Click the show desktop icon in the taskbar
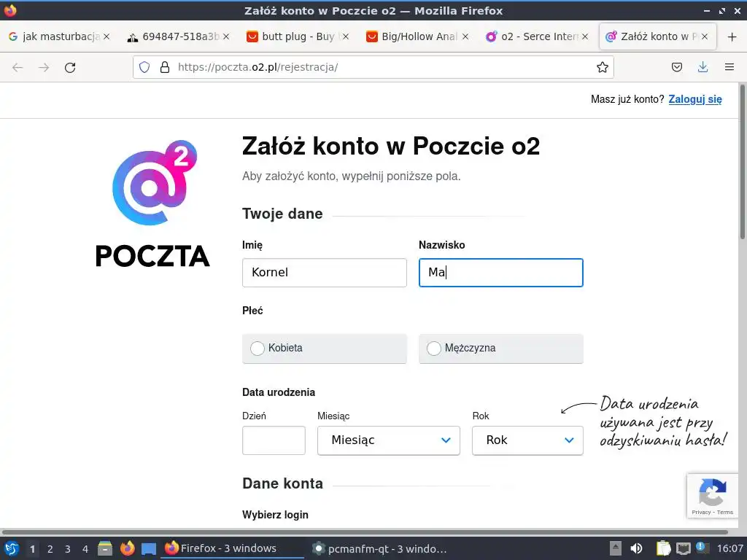The height and width of the screenshot is (560, 747). (x=149, y=548)
